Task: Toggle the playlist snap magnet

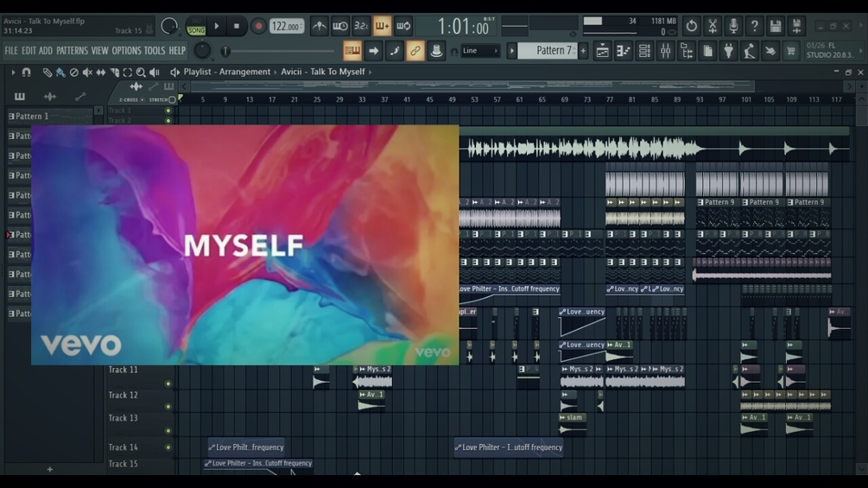Action: (x=26, y=72)
